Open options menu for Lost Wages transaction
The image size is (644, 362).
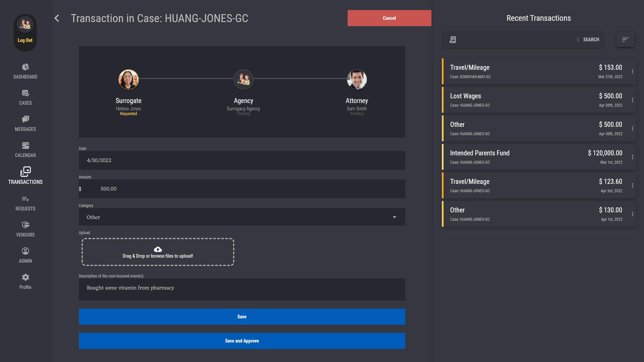tap(632, 100)
